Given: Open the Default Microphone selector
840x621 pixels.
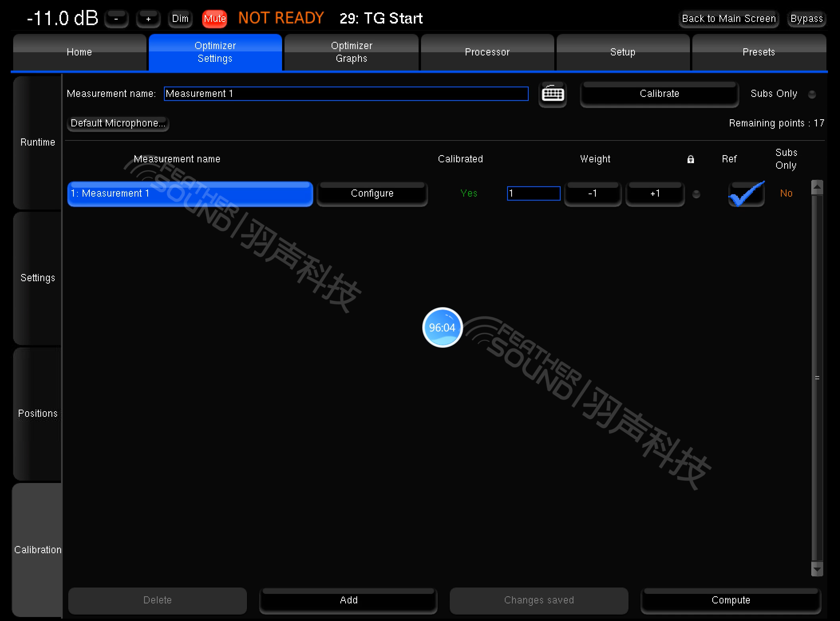Looking at the screenshot, I should click(118, 123).
